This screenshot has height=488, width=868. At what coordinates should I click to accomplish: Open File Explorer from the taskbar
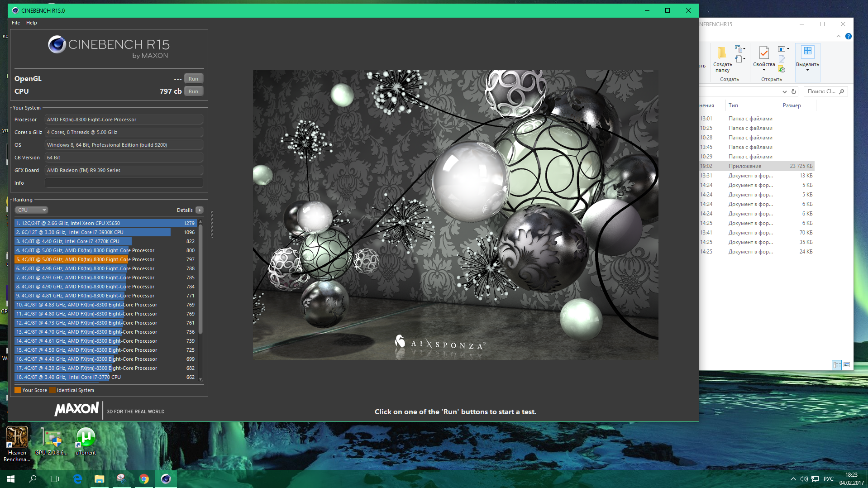[x=100, y=479]
